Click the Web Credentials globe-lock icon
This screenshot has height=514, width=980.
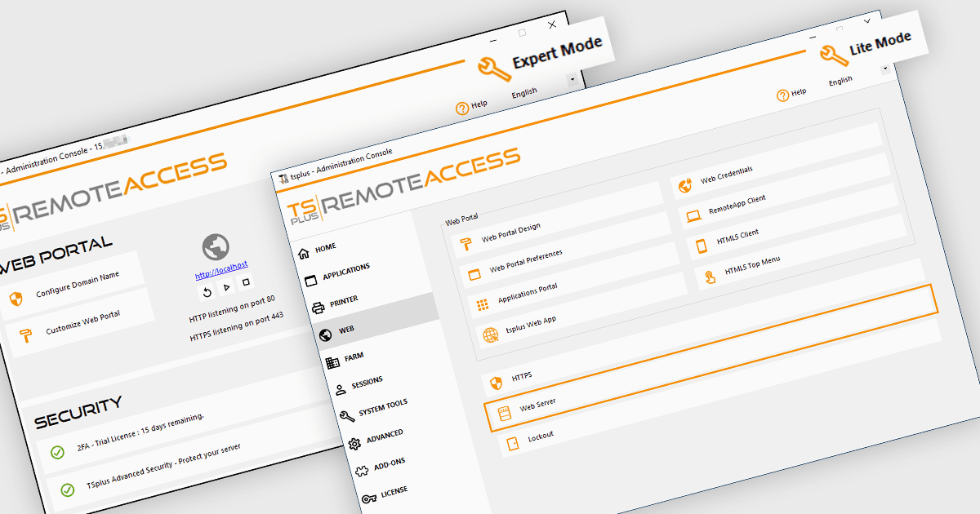click(x=685, y=186)
